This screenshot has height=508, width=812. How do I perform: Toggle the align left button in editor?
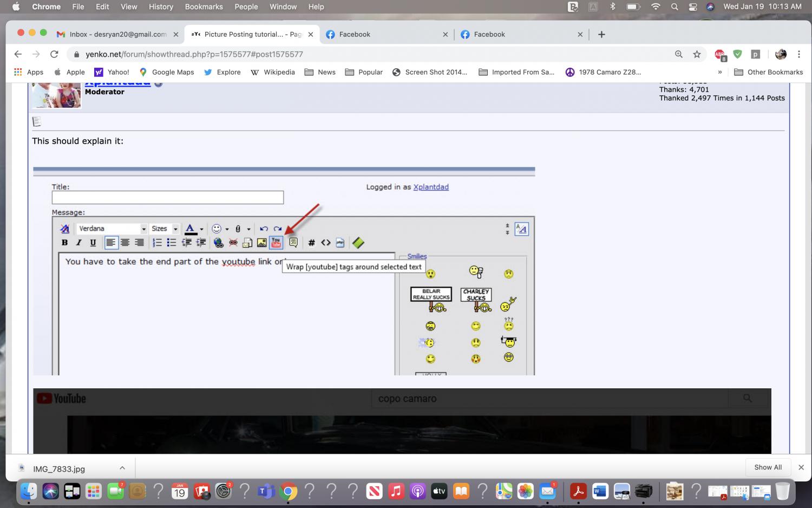click(x=110, y=243)
